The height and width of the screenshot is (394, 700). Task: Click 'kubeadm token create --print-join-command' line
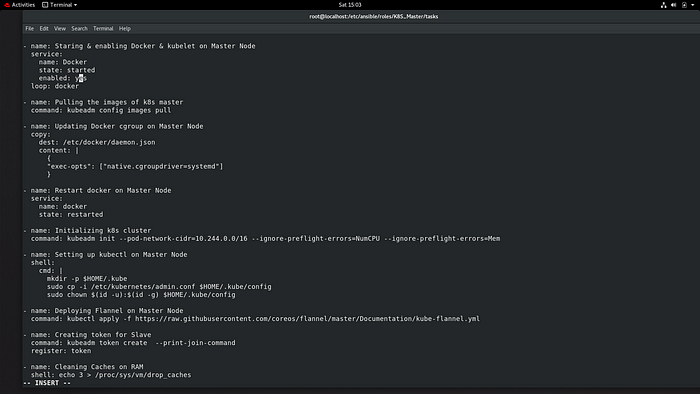click(133, 343)
